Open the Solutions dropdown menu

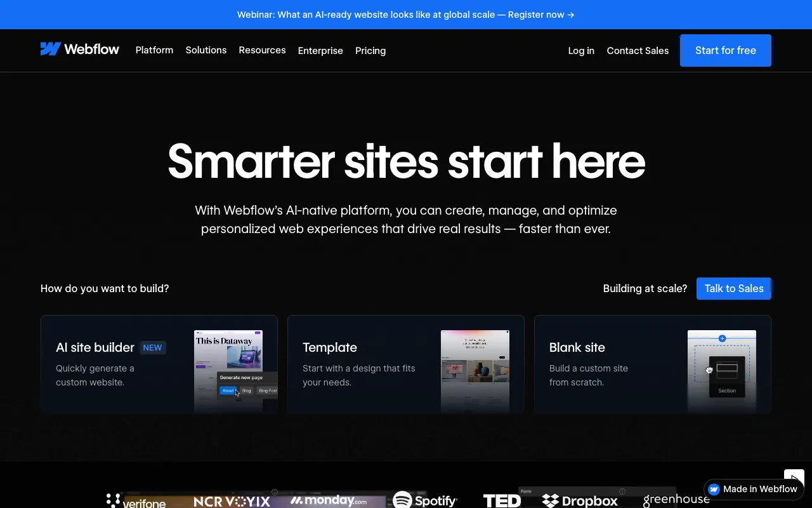click(206, 50)
